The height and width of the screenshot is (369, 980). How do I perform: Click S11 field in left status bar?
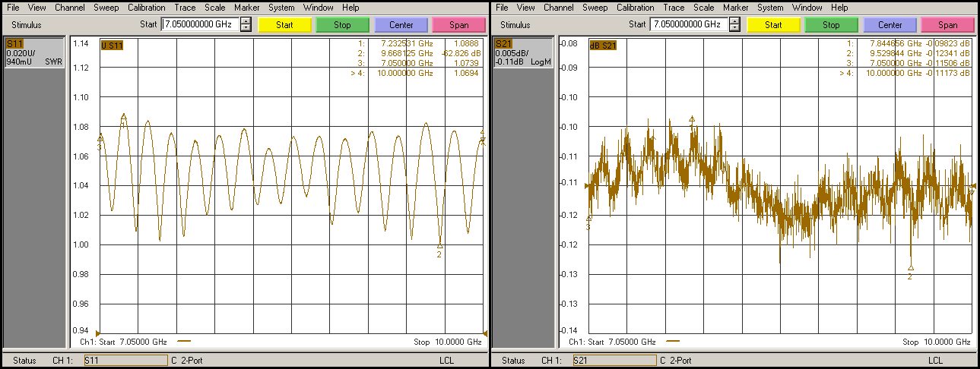(125, 361)
